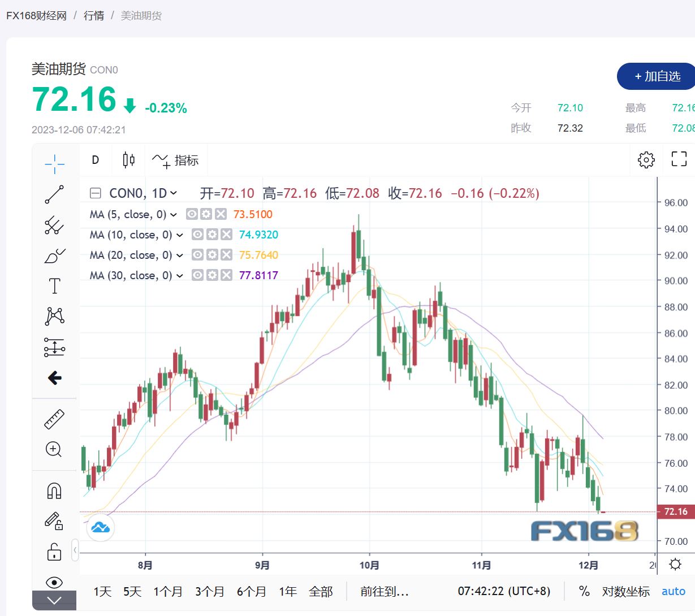Remove the MA 30 indicator
The width and height of the screenshot is (695, 616).
pos(226,276)
